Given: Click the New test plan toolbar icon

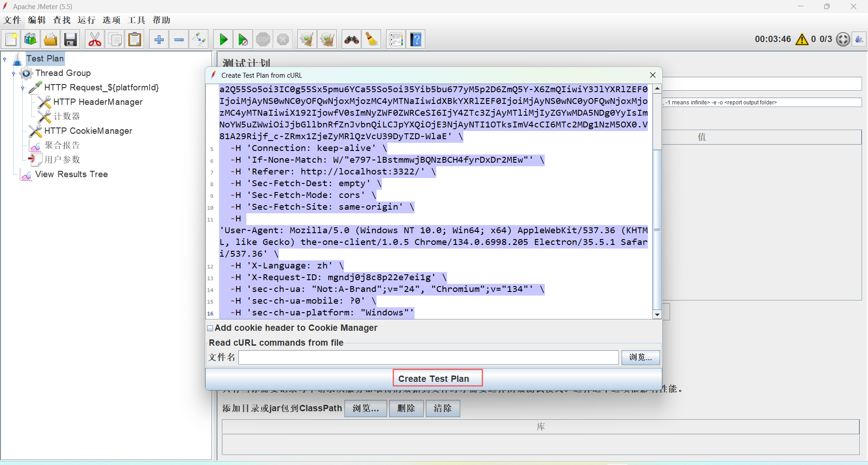Looking at the screenshot, I should click(x=11, y=39).
